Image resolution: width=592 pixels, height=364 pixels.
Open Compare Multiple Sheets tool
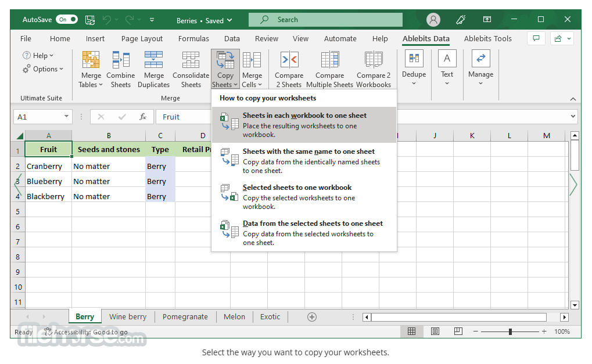[329, 70]
